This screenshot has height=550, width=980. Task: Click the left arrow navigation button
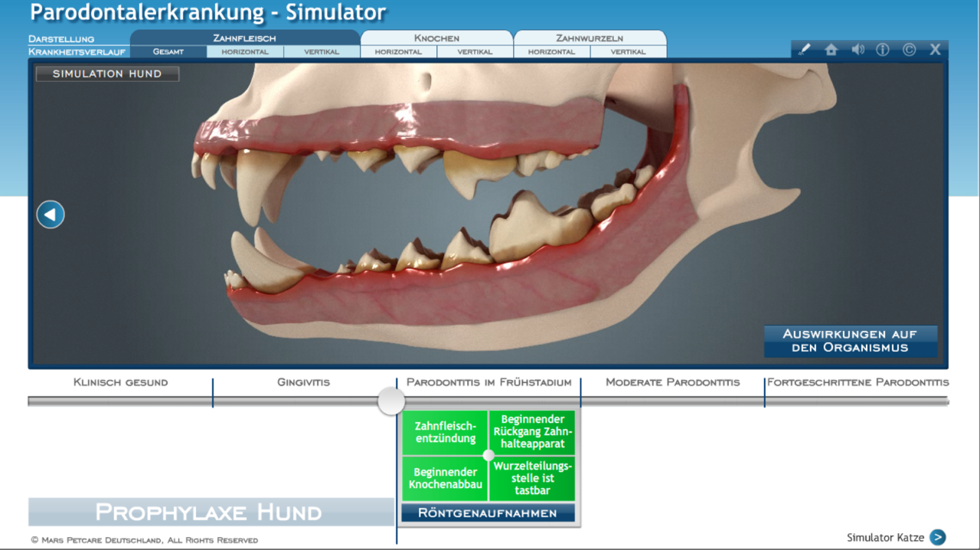pos(51,214)
